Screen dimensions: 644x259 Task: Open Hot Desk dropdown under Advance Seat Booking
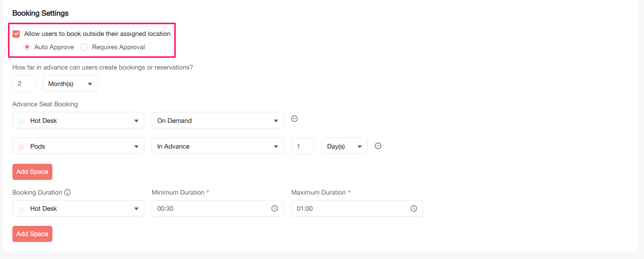78,121
